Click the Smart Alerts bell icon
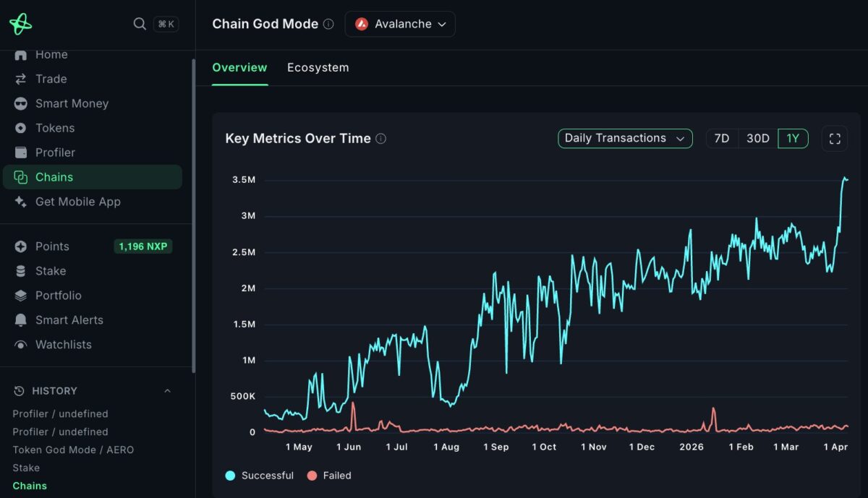The width and height of the screenshot is (868, 498). coord(20,319)
